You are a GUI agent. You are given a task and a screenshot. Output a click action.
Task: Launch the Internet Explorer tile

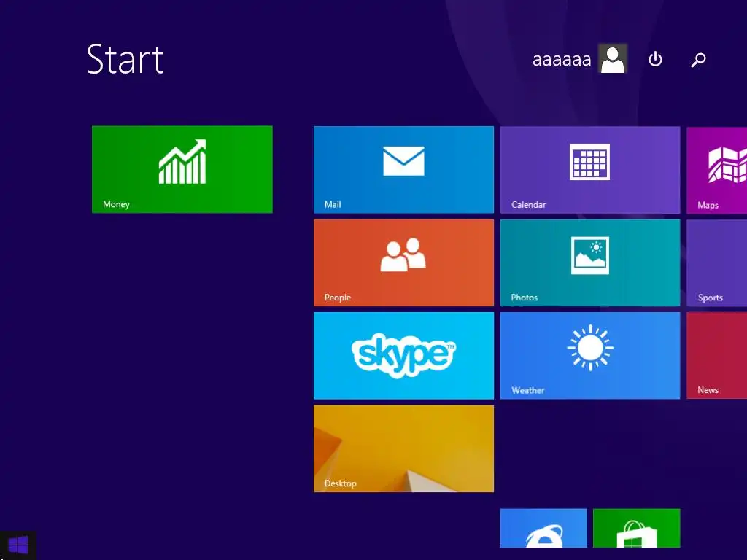[543, 528]
